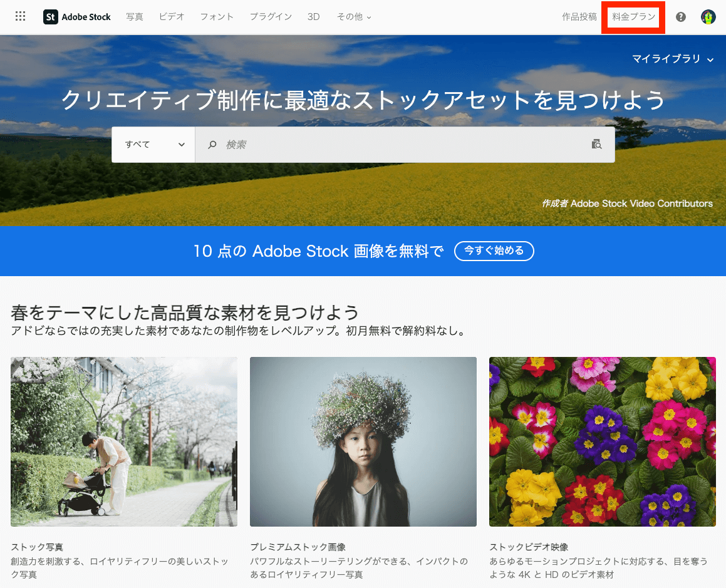
Task: Click the 料金プラン link
Action: tap(633, 17)
